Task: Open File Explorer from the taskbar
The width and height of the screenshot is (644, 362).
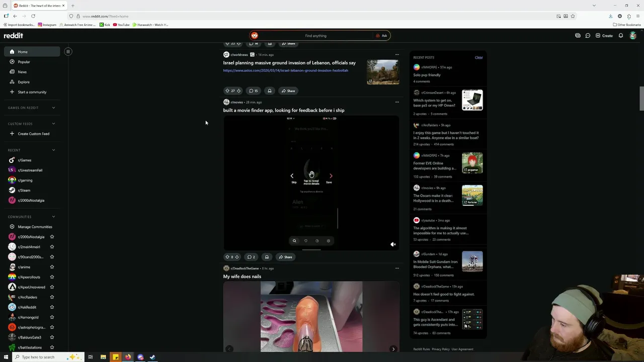Action: (103, 357)
